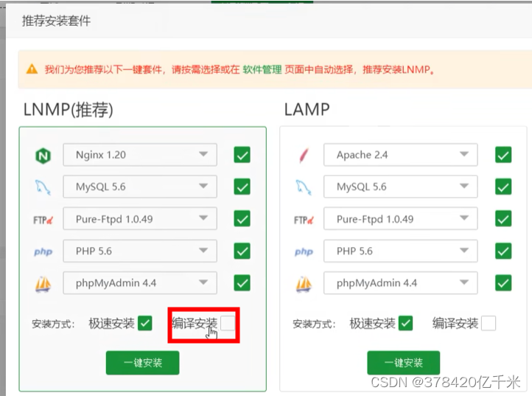Uncheck LNMP PHP 5.6 checkbox
Screen dimensions: 532x396
pos(242,251)
